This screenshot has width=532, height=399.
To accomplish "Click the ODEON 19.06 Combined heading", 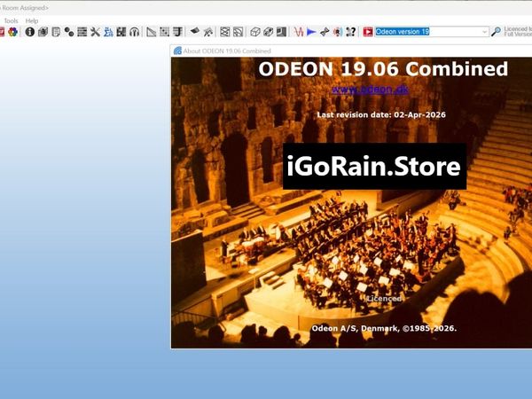I will (x=383, y=69).
